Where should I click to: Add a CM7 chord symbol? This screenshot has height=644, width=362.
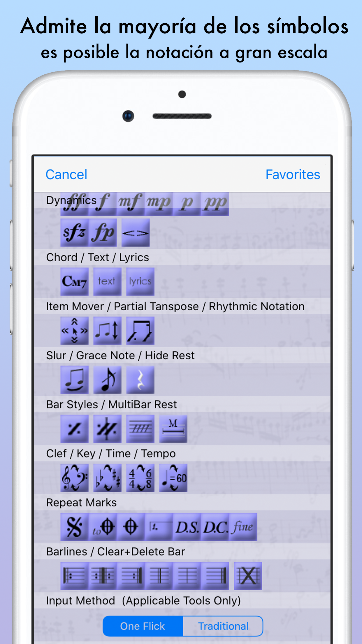tap(74, 281)
